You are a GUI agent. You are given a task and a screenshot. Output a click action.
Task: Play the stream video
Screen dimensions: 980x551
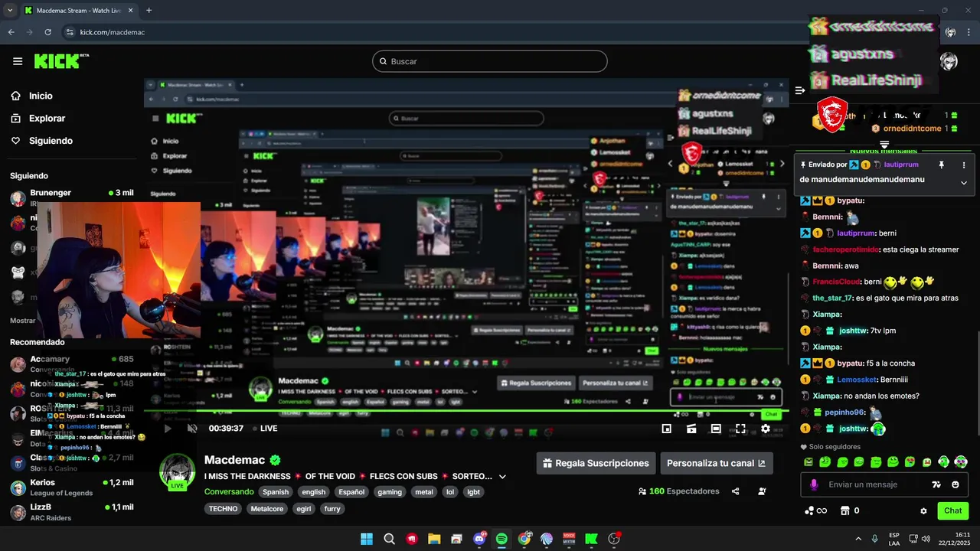[168, 429]
